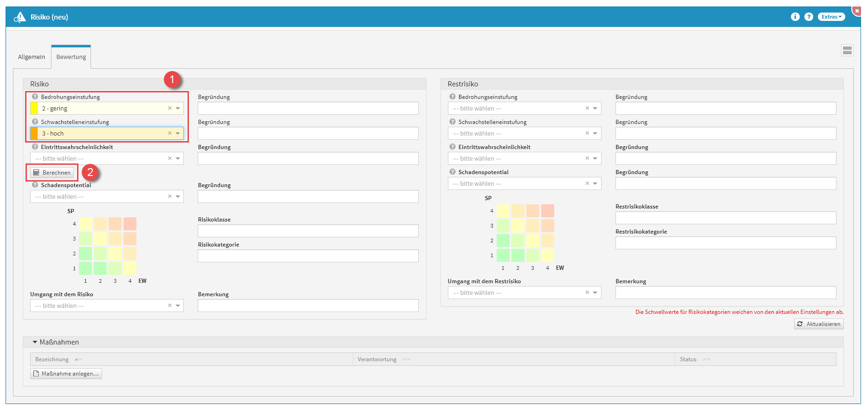Viewport: 868px width, 410px height.
Task: Clear the '2 - gering' selection with X
Action: coord(169,108)
